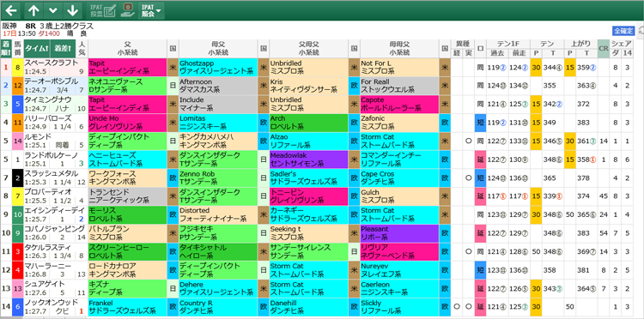The height and width of the screenshot is (319, 644).
Task: Select horse コパノジャンピング
Action: [54, 229]
